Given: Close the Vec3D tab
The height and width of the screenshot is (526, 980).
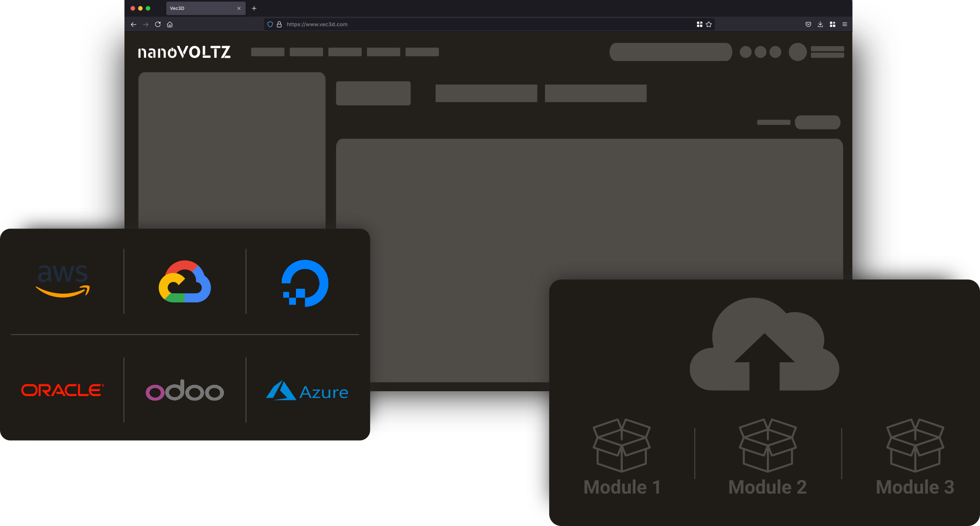Looking at the screenshot, I should coord(239,8).
